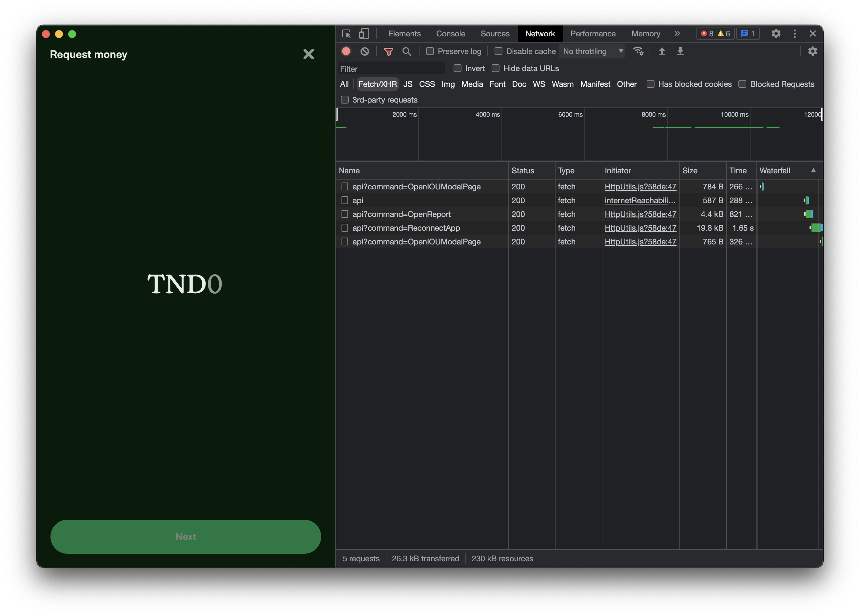Filter requests by Doc
This screenshot has height=616, width=860.
[519, 84]
